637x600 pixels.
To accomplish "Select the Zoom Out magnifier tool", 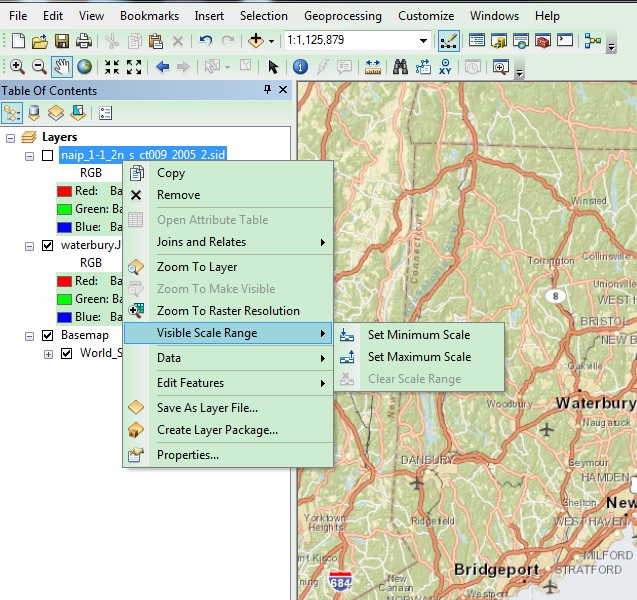I will (x=39, y=67).
